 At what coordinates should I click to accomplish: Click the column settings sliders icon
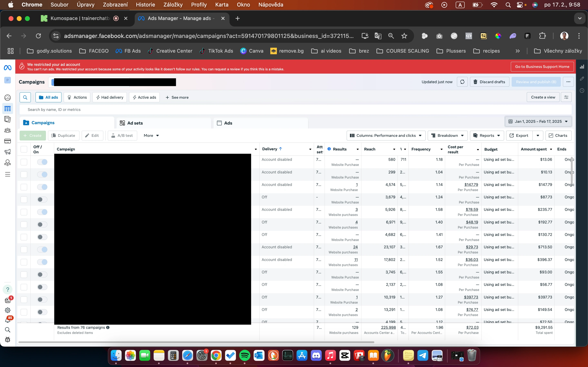click(x=566, y=97)
